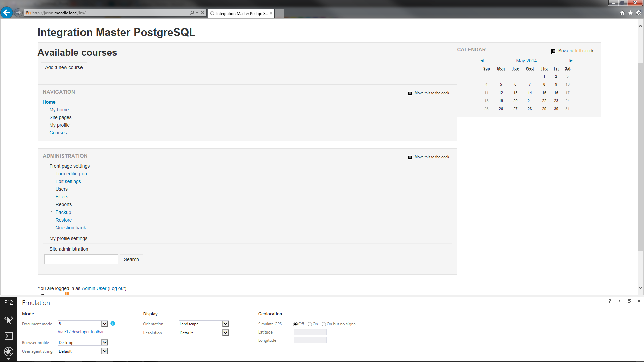Show previous month in the calendar
Screen dimensions: 644x362
click(x=482, y=61)
